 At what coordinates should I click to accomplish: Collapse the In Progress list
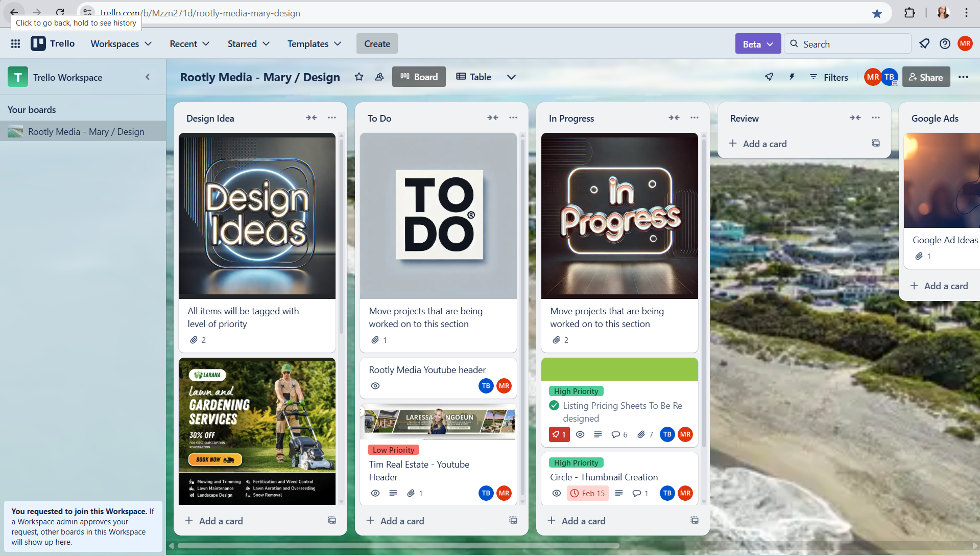pos(674,118)
